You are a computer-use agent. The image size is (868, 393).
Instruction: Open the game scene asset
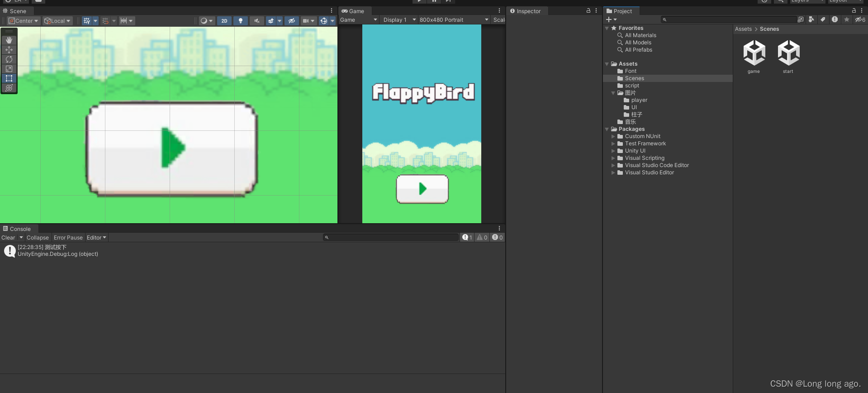754,57
